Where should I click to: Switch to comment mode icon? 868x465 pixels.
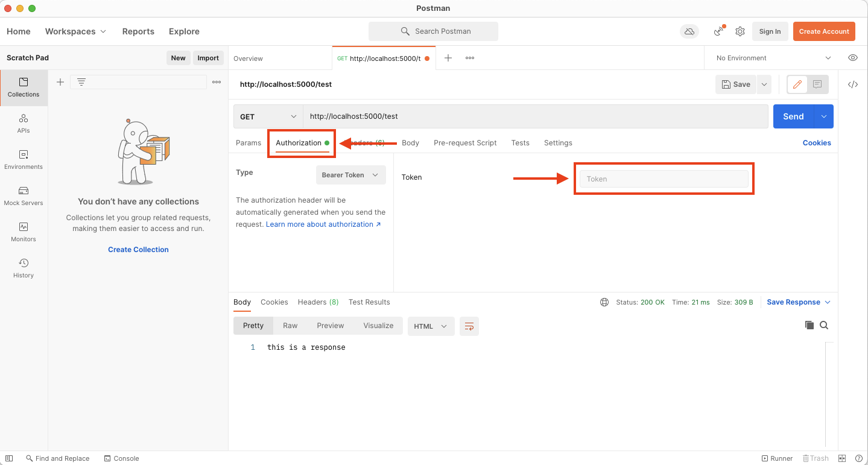pos(817,84)
